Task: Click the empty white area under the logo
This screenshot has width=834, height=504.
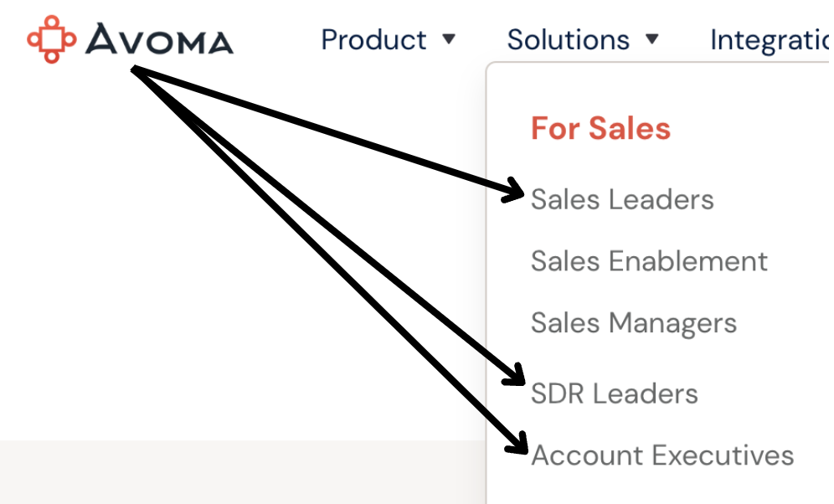Action: [x=126, y=251]
